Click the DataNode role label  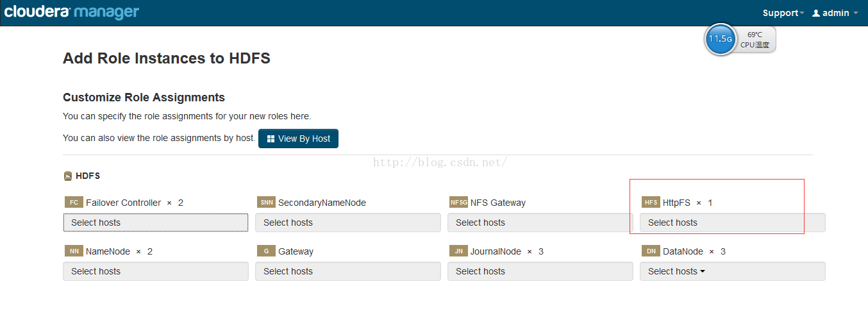(x=683, y=251)
